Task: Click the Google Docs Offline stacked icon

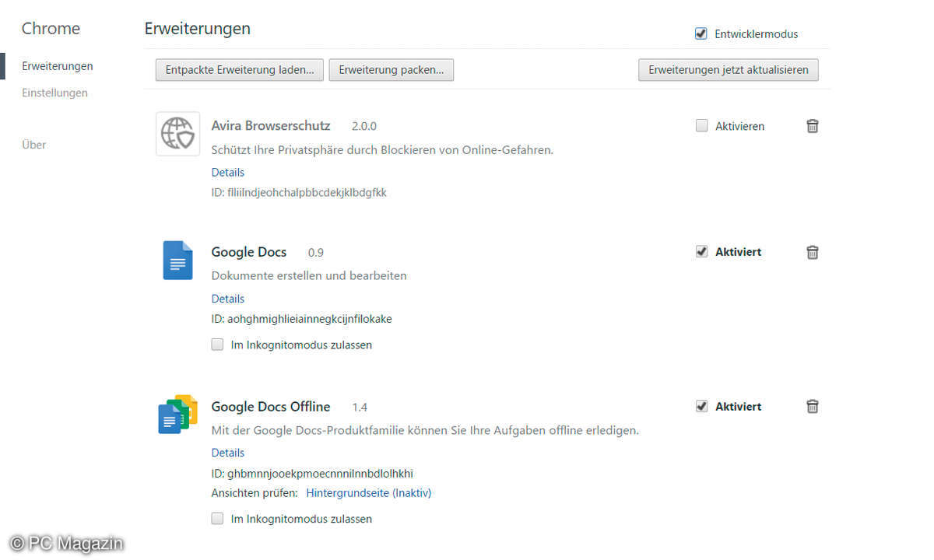Action: point(177,414)
